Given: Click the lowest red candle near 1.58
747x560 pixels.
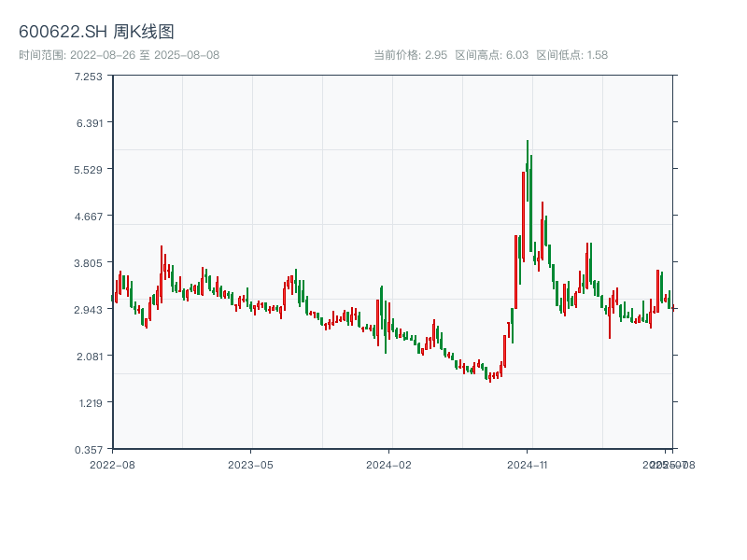Looking at the screenshot, I should (489, 378).
